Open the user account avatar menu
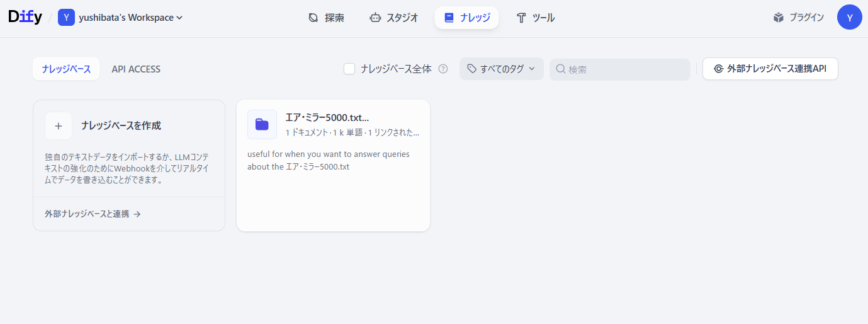The image size is (868, 324). pyautogui.click(x=849, y=17)
